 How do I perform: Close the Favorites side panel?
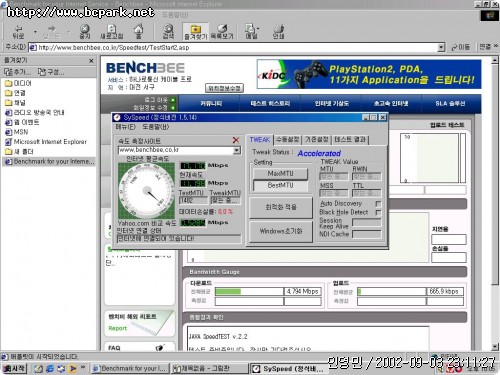point(91,61)
